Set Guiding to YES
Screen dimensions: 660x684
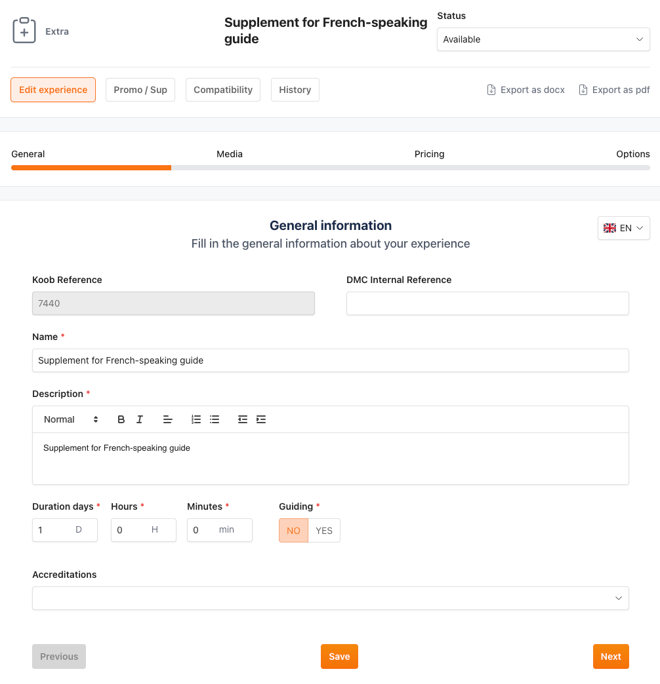(x=324, y=530)
